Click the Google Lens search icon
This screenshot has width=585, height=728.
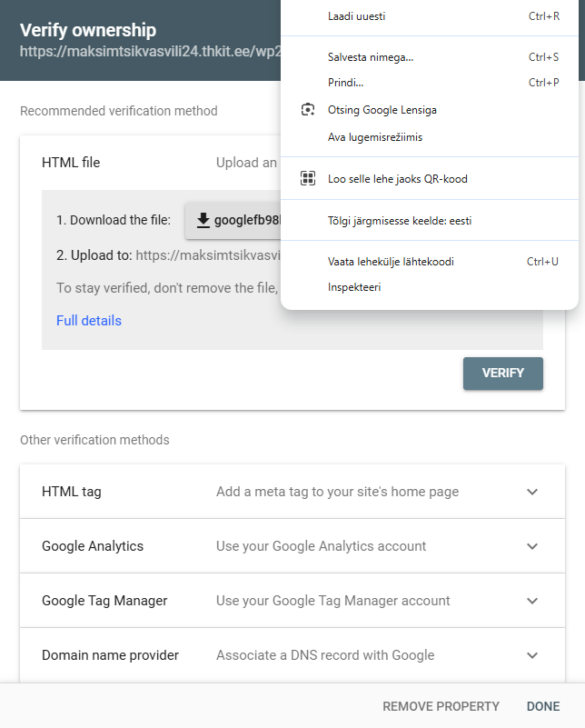[x=308, y=110]
